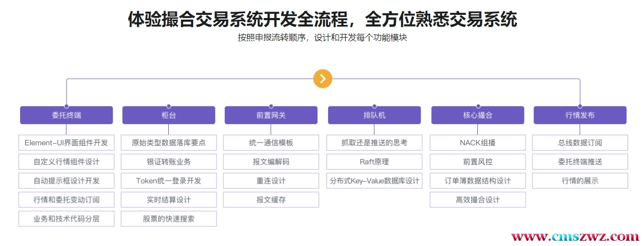The image size is (644, 246).
Task: Click 分布式Key-Value数据库设计 box
Action: point(374,181)
